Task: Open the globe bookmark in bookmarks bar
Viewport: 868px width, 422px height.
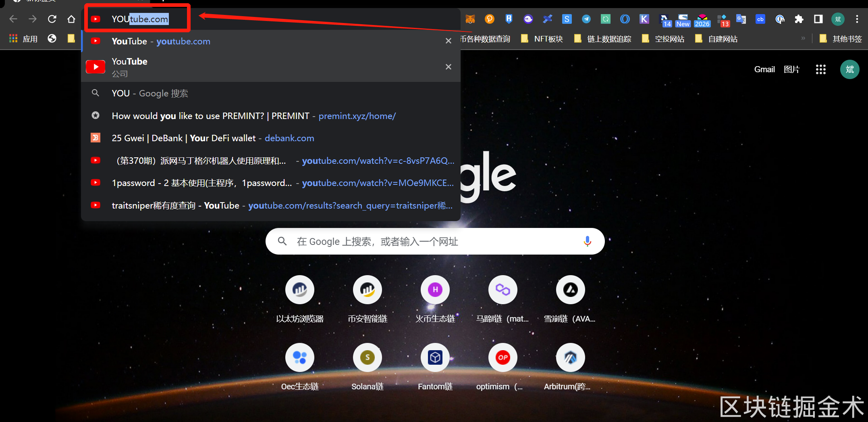Action: pyautogui.click(x=52, y=38)
